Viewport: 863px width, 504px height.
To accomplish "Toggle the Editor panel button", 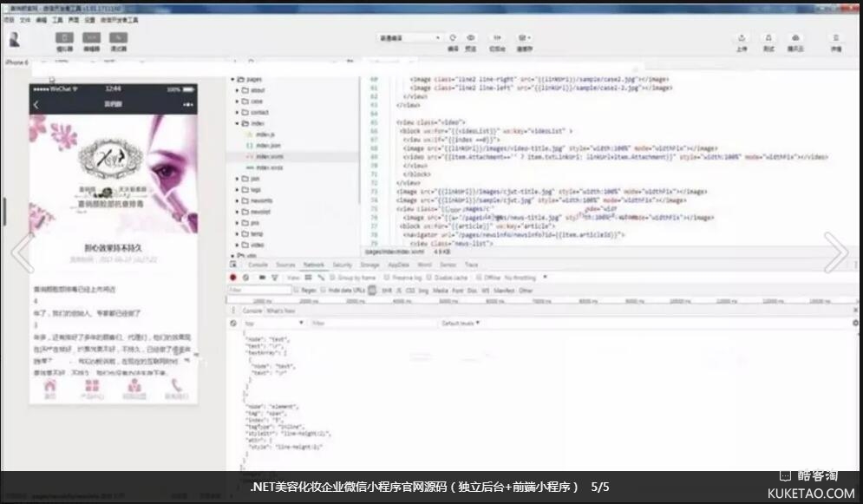I will click(x=91, y=38).
